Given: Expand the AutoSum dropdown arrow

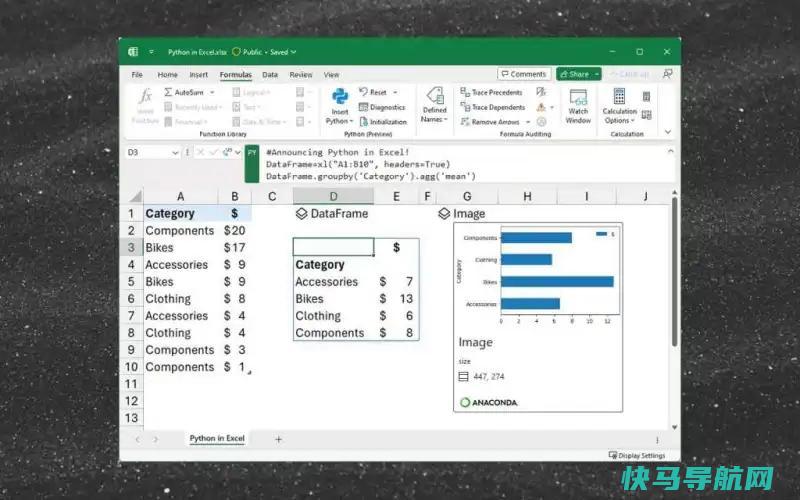Looking at the screenshot, I should coord(212,92).
